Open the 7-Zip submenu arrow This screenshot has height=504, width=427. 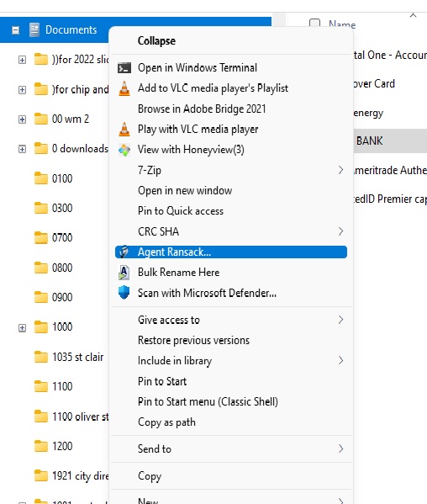pos(341,170)
